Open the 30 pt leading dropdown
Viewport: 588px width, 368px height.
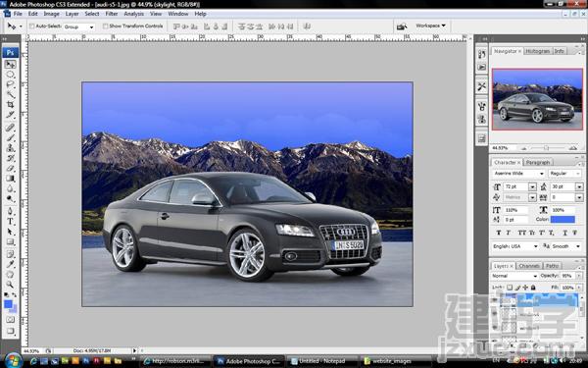(578, 186)
